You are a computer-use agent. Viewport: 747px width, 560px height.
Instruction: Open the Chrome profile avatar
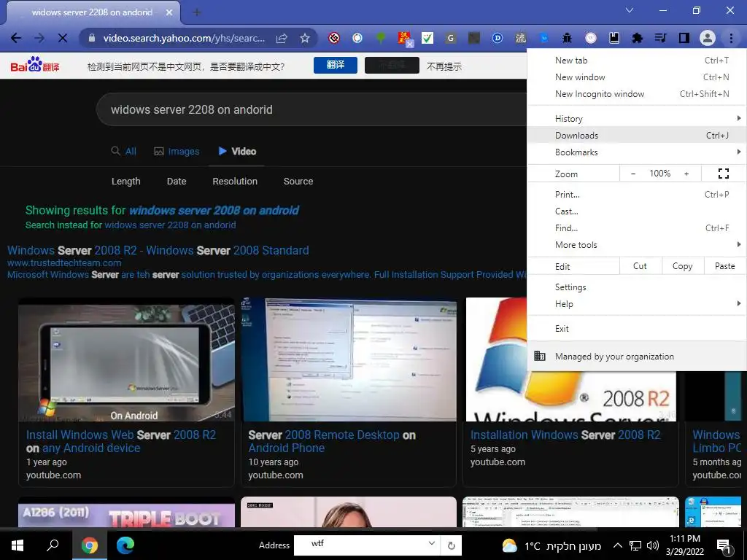point(708,38)
